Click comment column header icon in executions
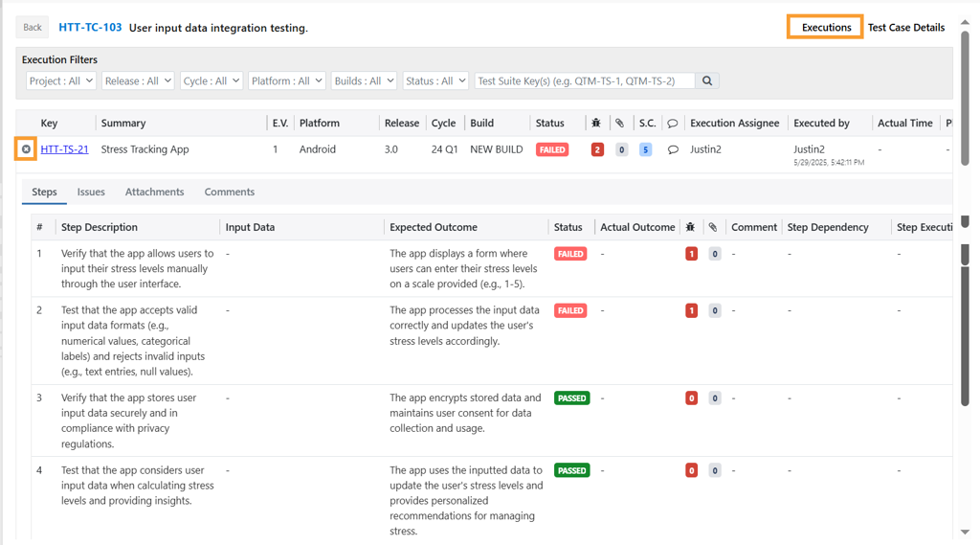Viewport: 980px width, 545px height. click(x=673, y=124)
